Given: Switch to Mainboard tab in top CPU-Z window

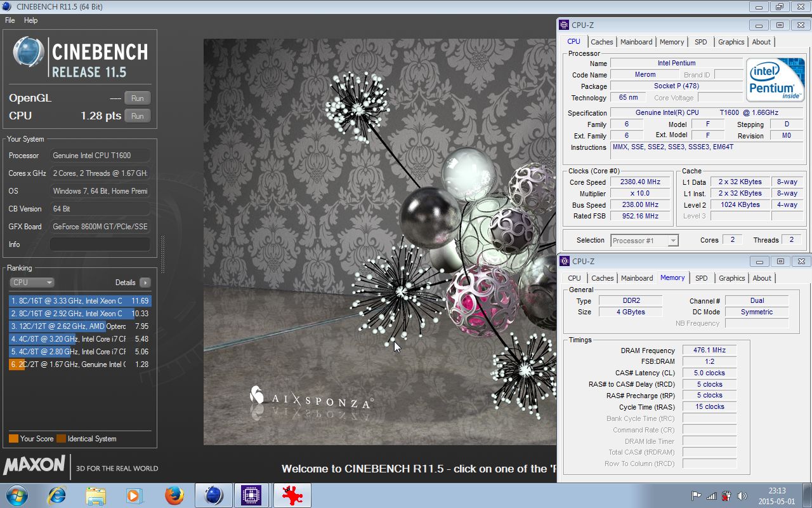Looking at the screenshot, I should (x=636, y=42).
